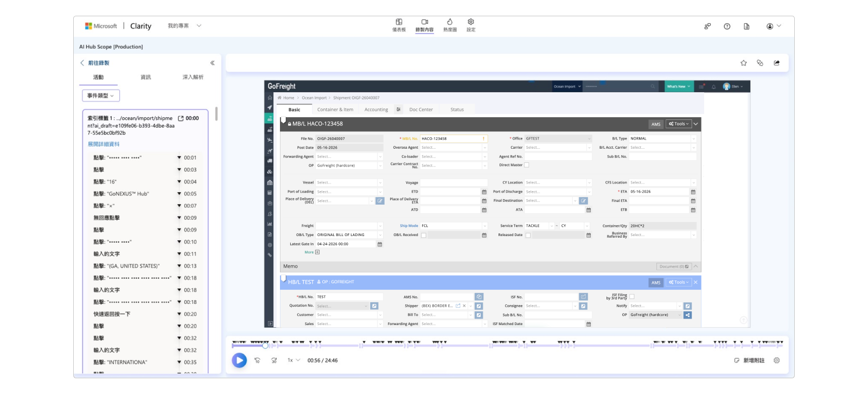Open the ETA calendar picker icon
This screenshot has width=868, height=394.
(693, 192)
